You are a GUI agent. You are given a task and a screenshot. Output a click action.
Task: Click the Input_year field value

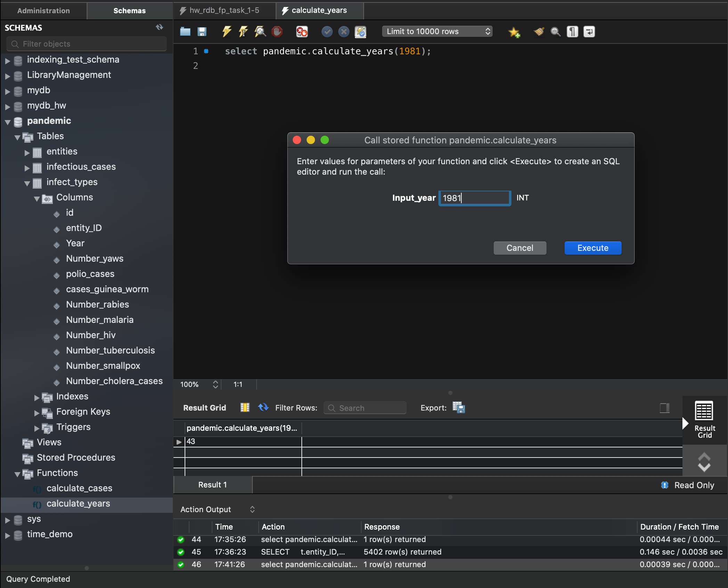[x=474, y=197]
